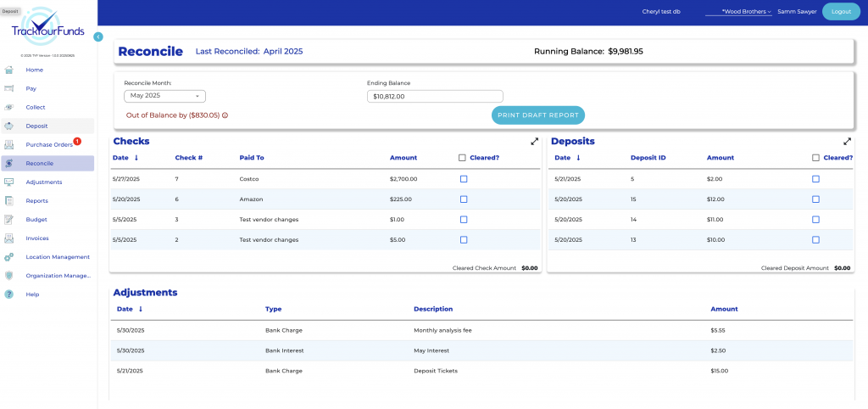Click the Location Management gear icon
The width and height of the screenshot is (868, 409).
point(9,256)
